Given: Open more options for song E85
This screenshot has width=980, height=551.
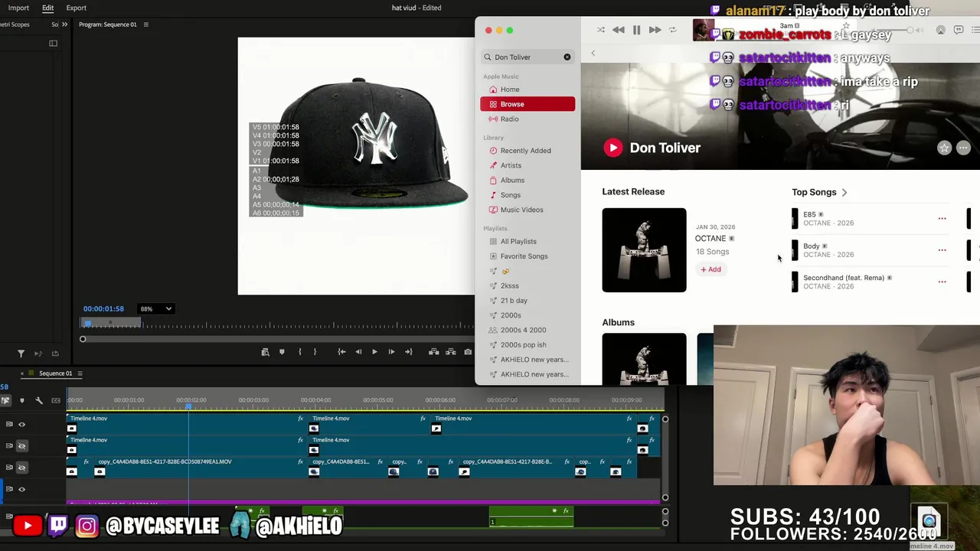Looking at the screenshot, I should pyautogui.click(x=942, y=219).
